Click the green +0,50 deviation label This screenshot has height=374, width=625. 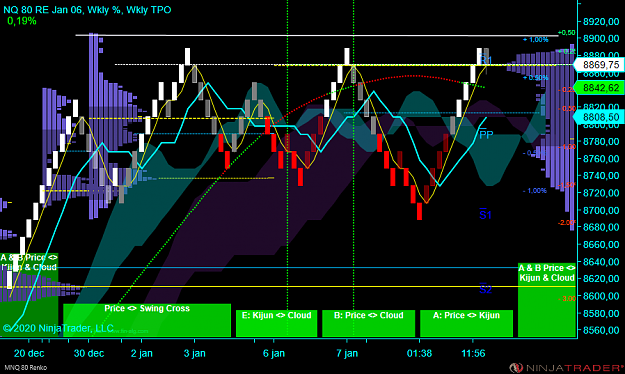pos(566,33)
